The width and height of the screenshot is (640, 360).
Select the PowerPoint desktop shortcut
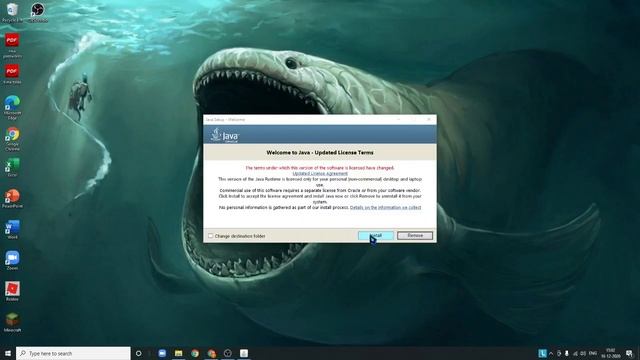[x=12, y=198]
